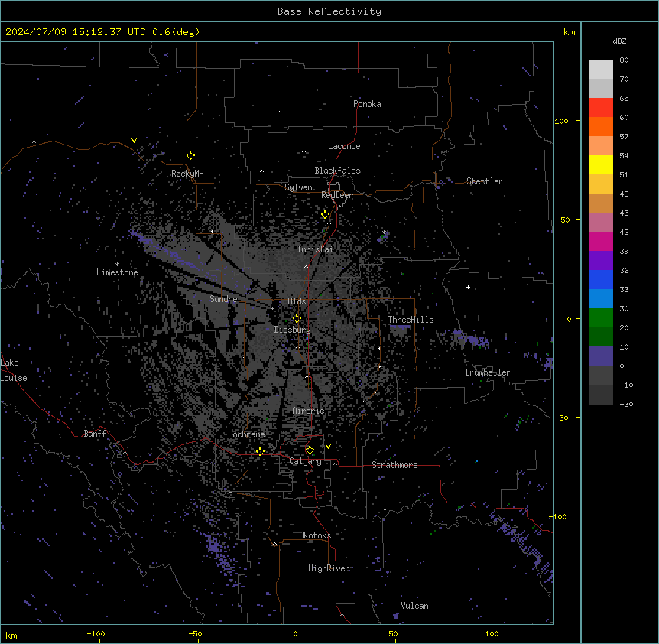Select the Drumheller city label
This screenshot has width=659, height=644.
click(x=488, y=372)
